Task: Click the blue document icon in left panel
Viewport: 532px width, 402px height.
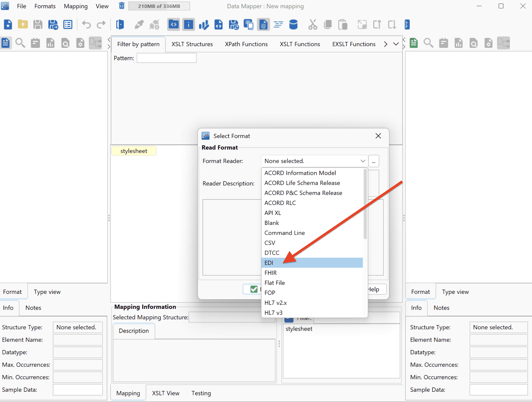Action: point(5,43)
